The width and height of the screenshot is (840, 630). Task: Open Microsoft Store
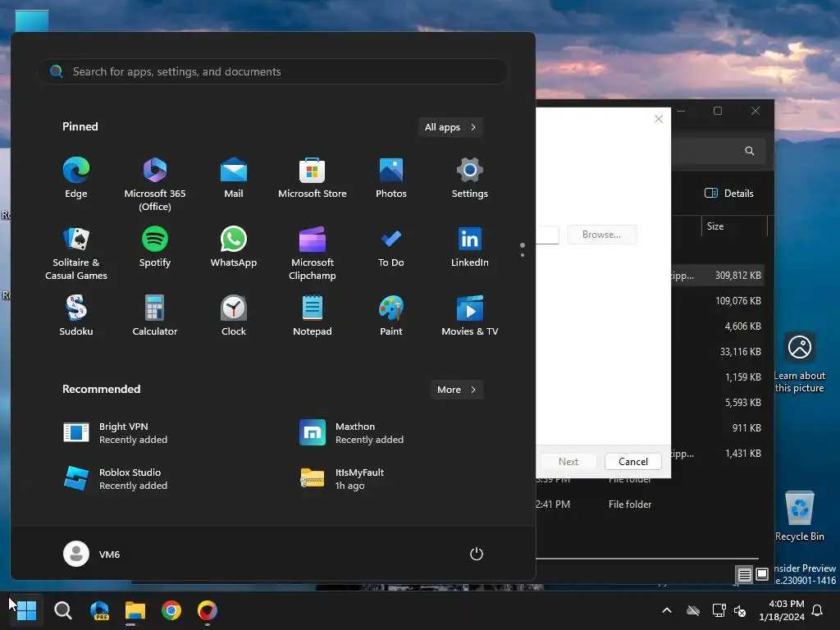(x=313, y=178)
